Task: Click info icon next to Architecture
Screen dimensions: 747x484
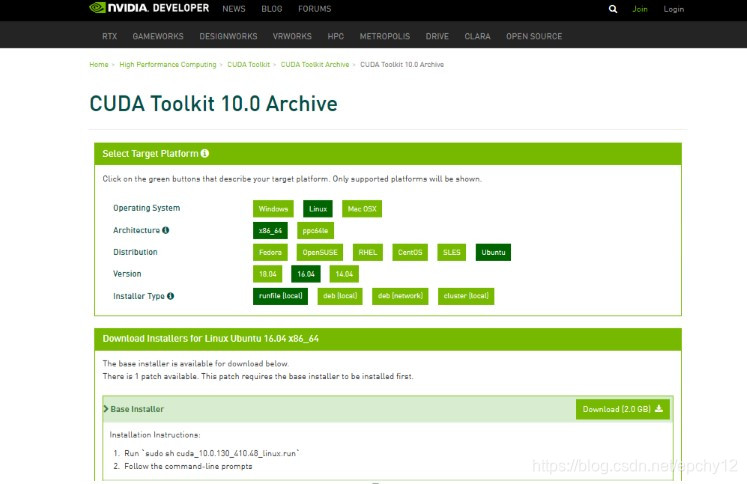Action: (165, 230)
